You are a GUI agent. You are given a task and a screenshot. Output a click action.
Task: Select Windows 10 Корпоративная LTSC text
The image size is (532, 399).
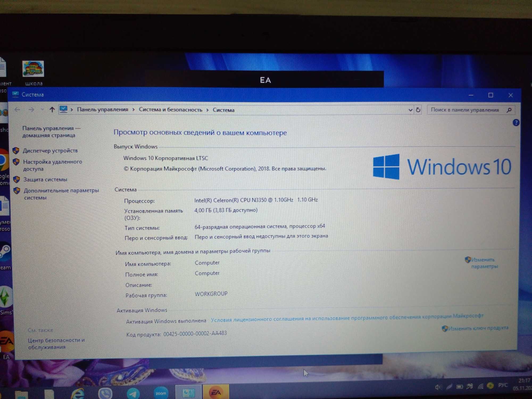point(165,158)
